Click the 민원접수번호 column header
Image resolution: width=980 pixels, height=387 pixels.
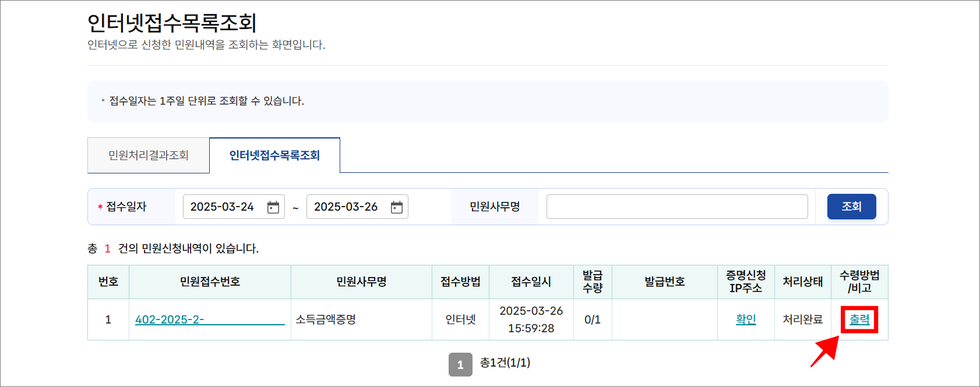click(210, 282)
